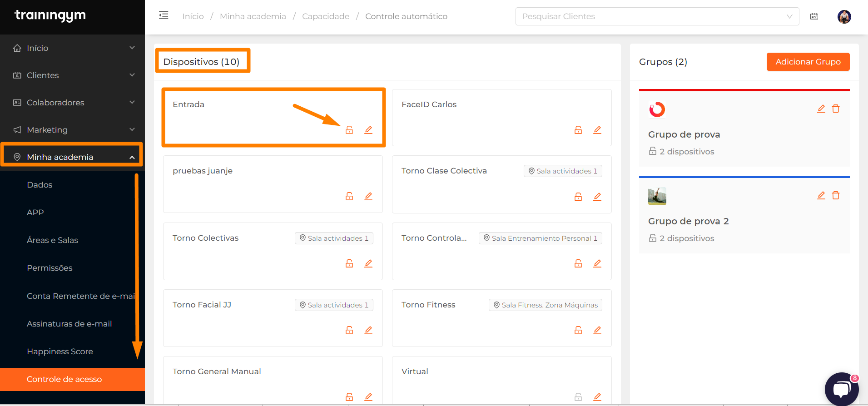
Task: Delete the Grupo de prova 2 group
Action: (836, 195)
